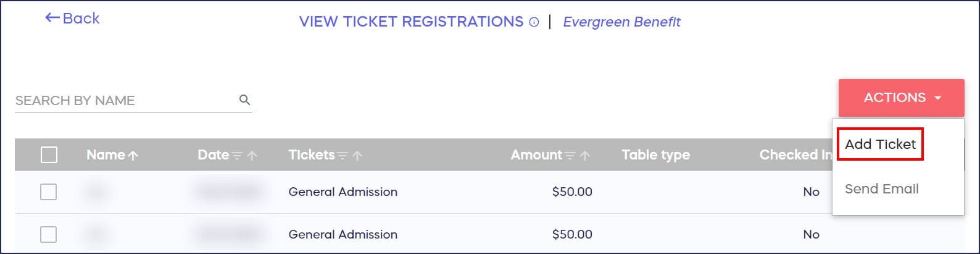
Task: Click the search magnifier icon
Action: point(245,99)
